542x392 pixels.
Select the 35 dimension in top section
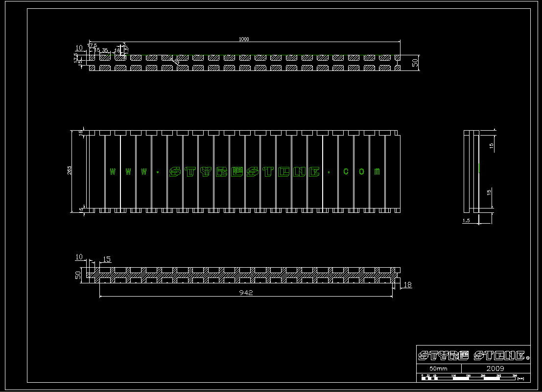point(105,50)
